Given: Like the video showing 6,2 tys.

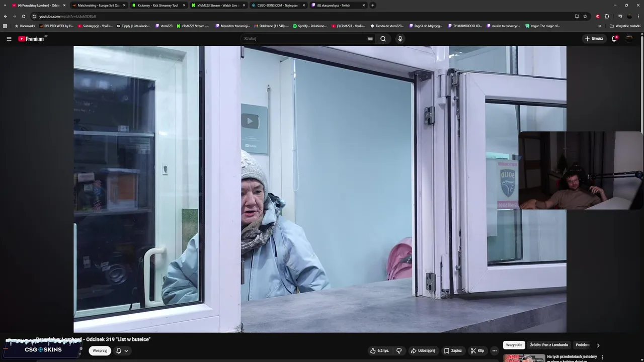Looking at the screenshot, I should [x=380, y=350].
